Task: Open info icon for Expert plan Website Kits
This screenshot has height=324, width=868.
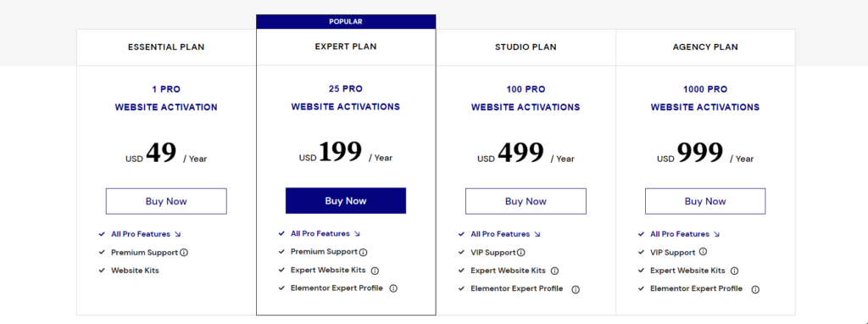Action: pyautogui.click(x=375, y=271)
